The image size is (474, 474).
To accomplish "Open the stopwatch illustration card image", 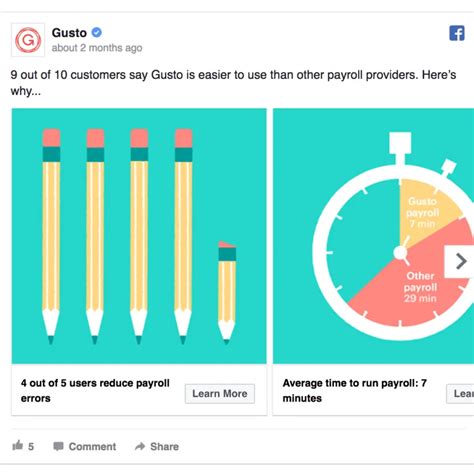I will [373, 236].
